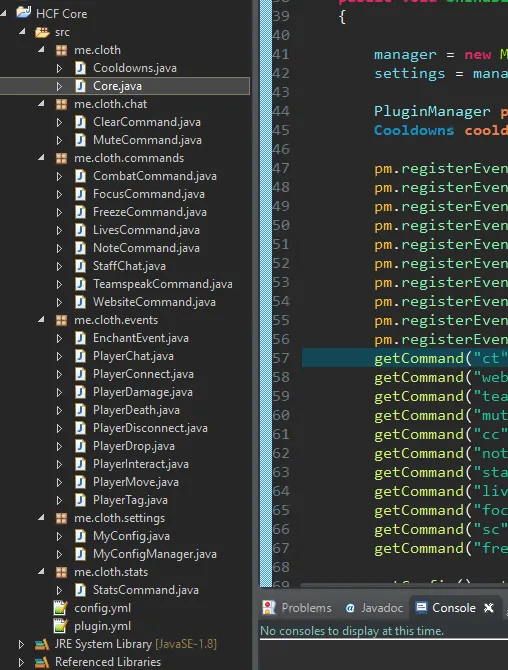Click the plugin.yml file icon

tap(61, 626)
